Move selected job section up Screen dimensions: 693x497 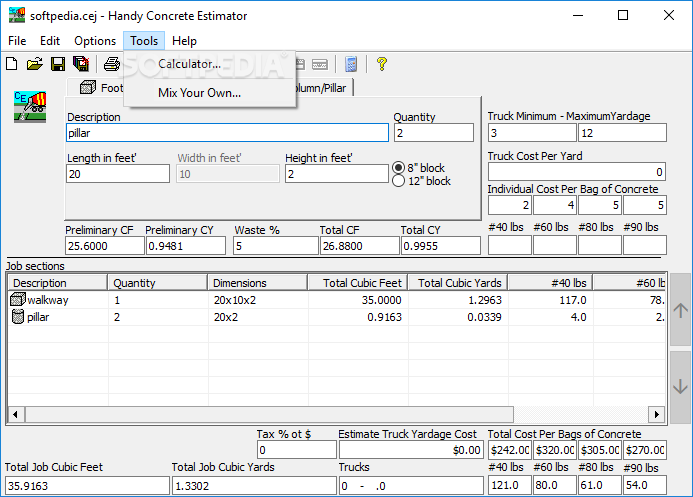click(680, 310)
